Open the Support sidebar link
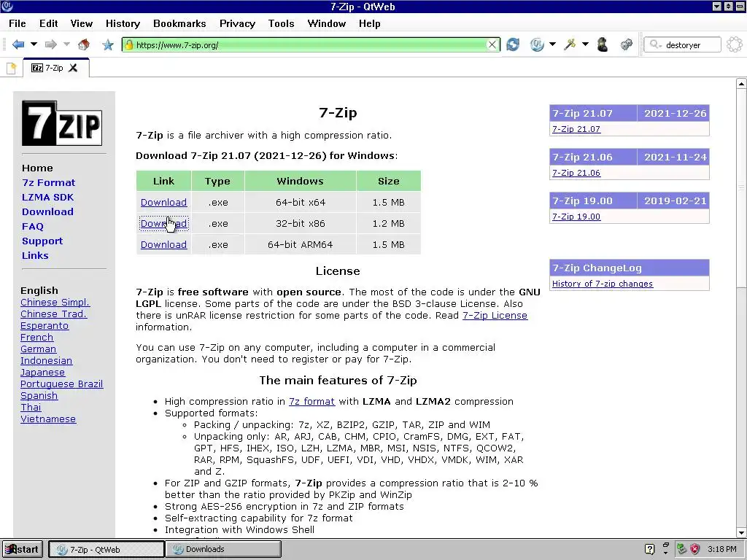The image size is (747, 560). [x=42, y=241]
